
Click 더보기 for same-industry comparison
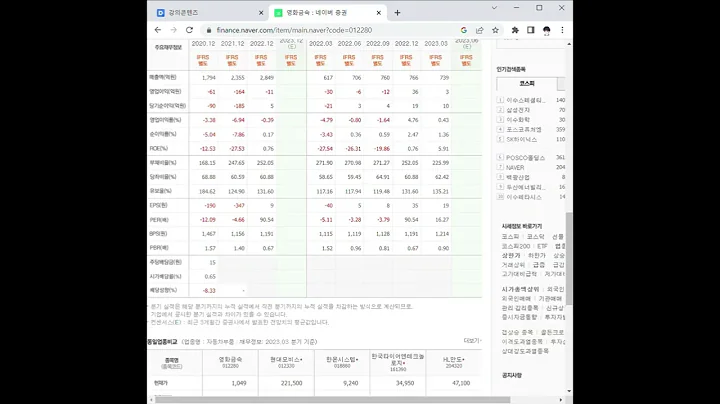pos(472,341)
